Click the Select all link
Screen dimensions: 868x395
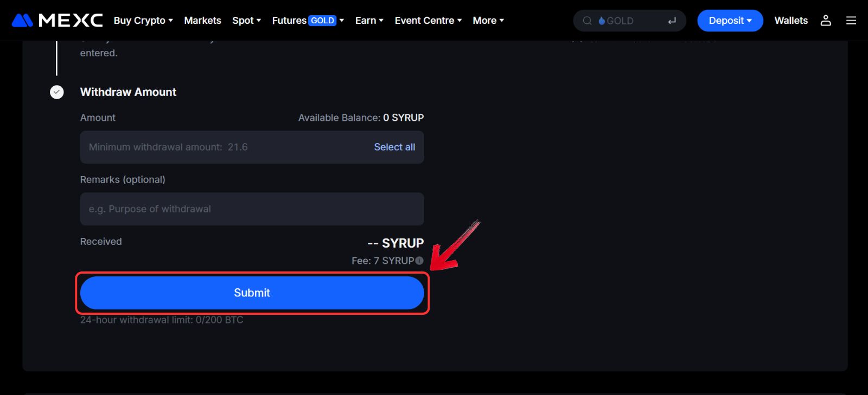pos(394,147)
